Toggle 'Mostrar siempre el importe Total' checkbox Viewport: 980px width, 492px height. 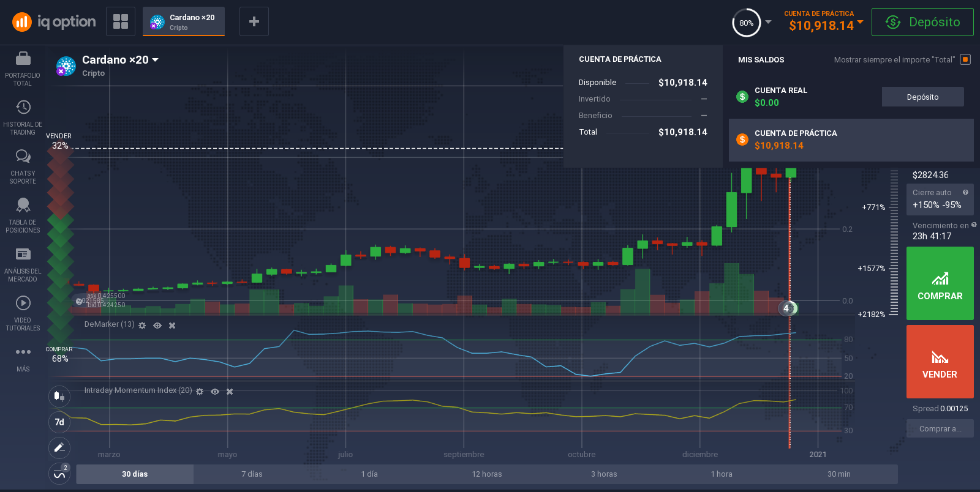[965, 59]
